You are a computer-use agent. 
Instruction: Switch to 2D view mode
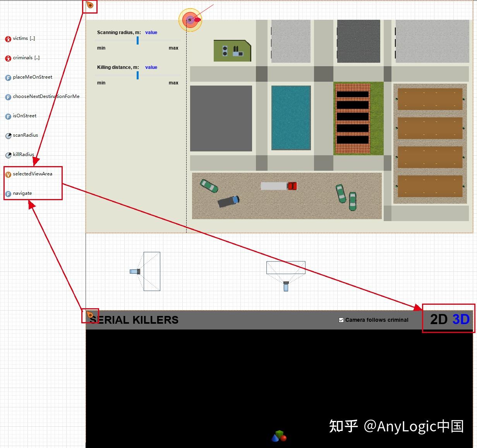tap(439, 319)
